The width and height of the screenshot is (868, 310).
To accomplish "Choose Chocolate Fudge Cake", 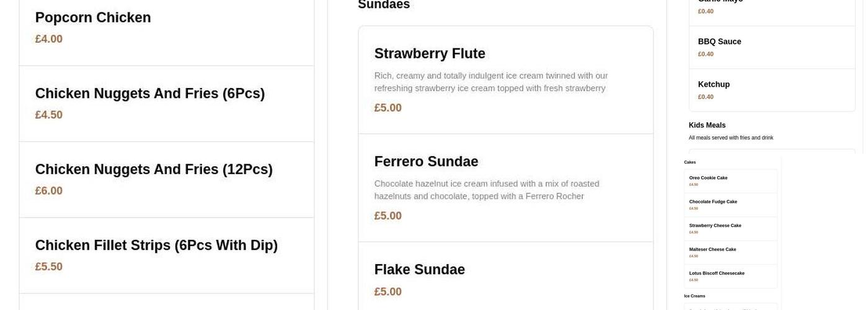I will [713, 202].
